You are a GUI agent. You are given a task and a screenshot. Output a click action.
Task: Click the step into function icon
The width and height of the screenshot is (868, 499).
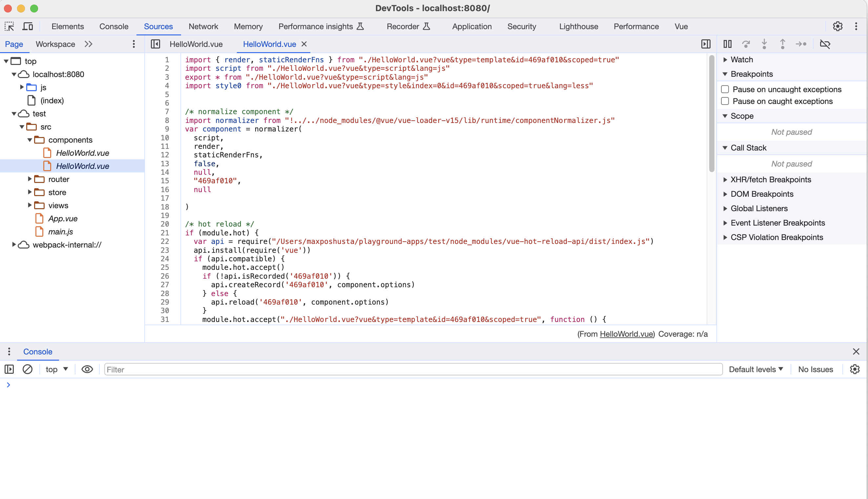[764, 44]
